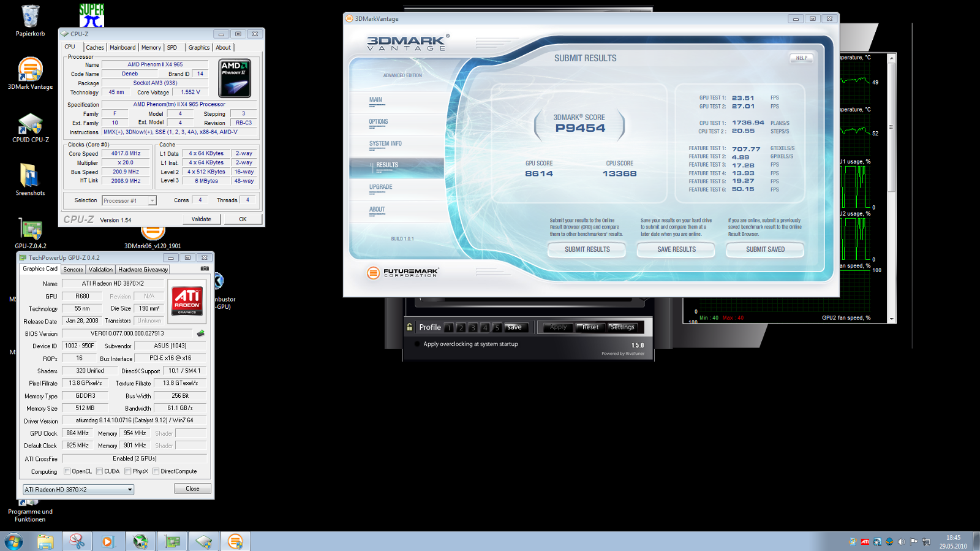Open Windows Explorer from the taskbar

click(x=45, y=541)
